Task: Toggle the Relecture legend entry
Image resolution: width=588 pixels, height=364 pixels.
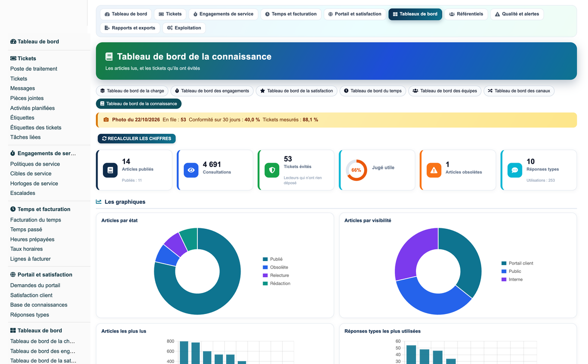Action: click(276, 275)
